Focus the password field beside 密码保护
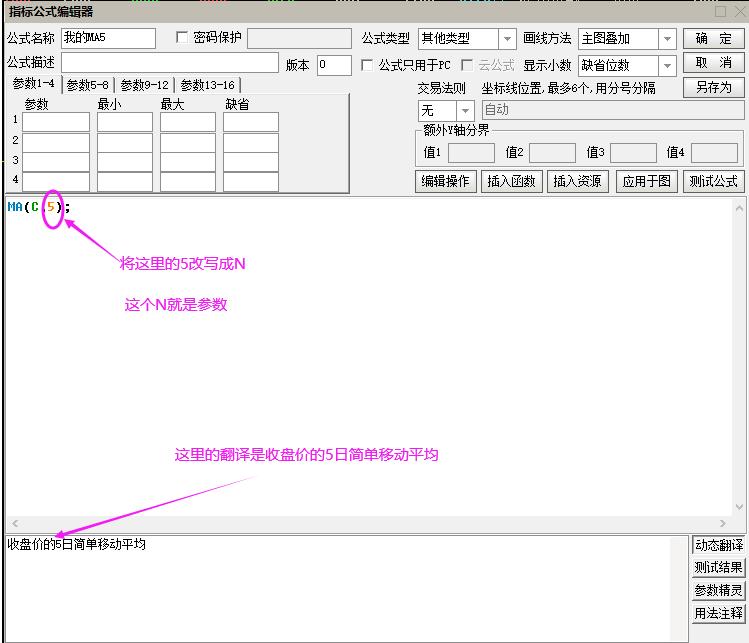The image size is (749, 643). [300, 38]
